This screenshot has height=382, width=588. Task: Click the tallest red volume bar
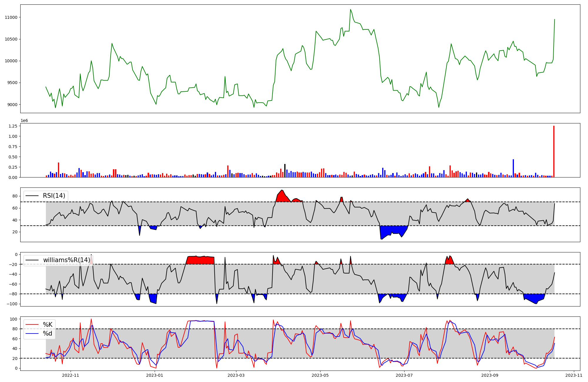tap(554, 152)
